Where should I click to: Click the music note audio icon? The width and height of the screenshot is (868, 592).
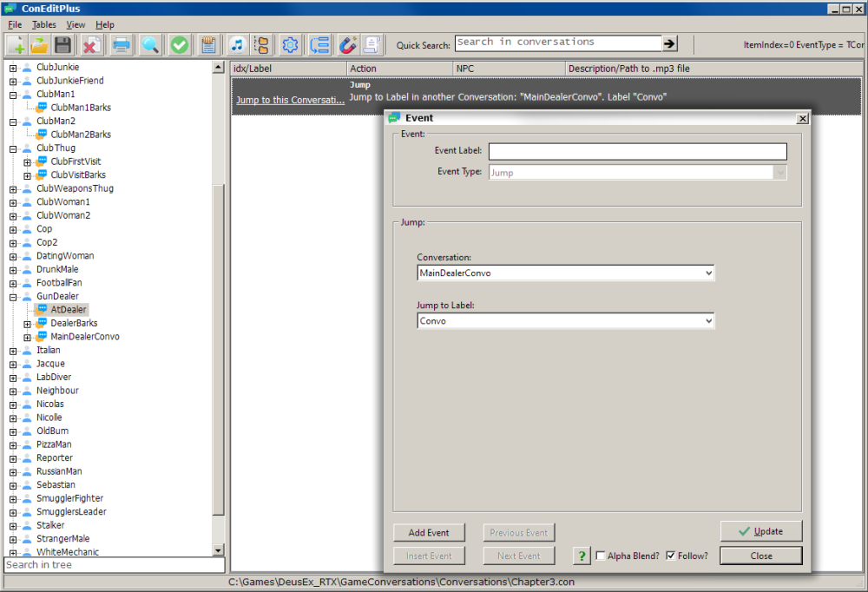point(236,45)
